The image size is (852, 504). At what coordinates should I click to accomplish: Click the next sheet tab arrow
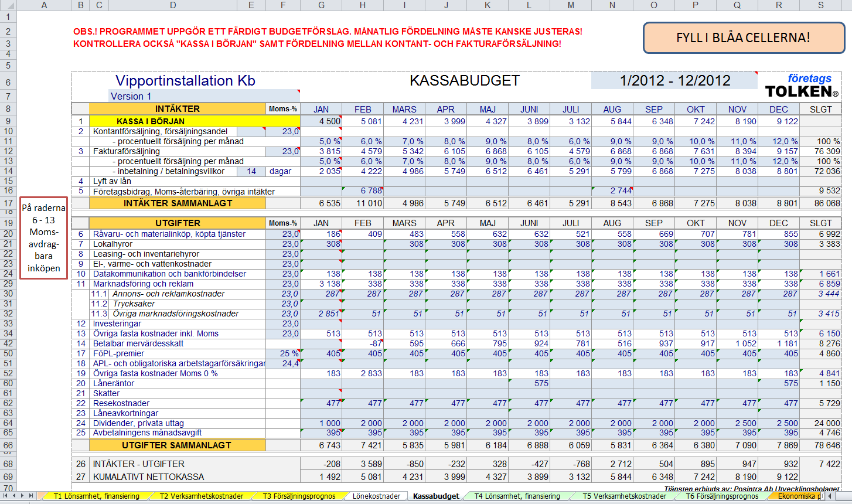point(23,496)
